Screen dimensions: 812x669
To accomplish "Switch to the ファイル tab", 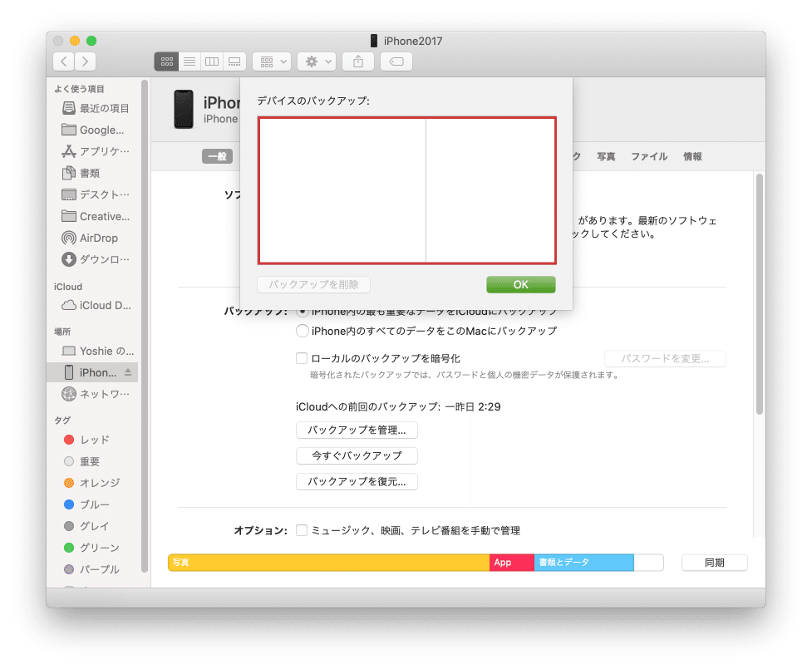I will coord(649,156).
